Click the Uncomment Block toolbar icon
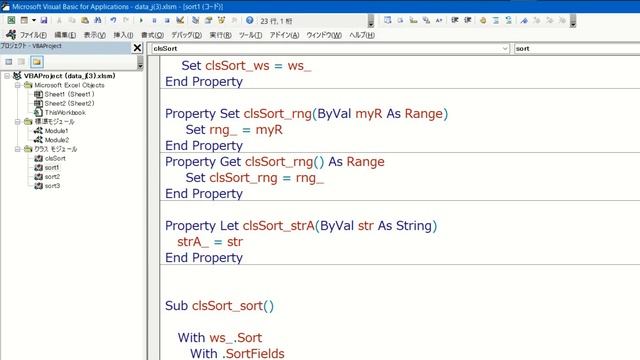640x360 pixels. coord(509,20)
